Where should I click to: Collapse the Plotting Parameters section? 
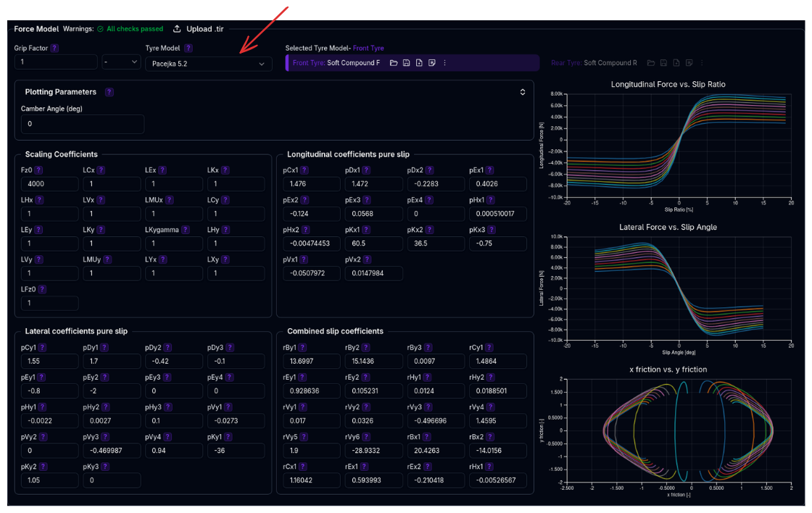(x=522, y=92)
